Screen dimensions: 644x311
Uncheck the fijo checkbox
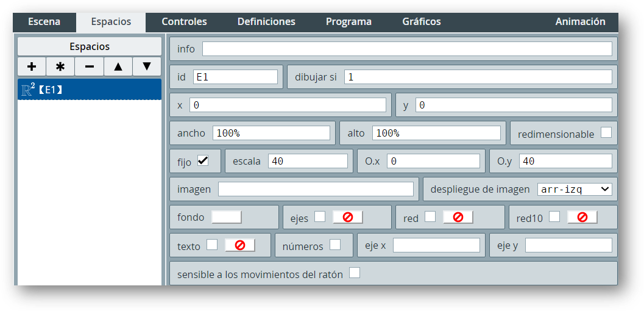click(x=203, y=160)
